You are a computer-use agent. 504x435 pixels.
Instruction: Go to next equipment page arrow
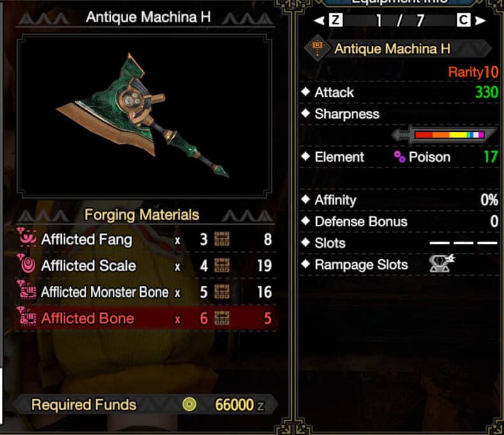[x=480, y=21]
